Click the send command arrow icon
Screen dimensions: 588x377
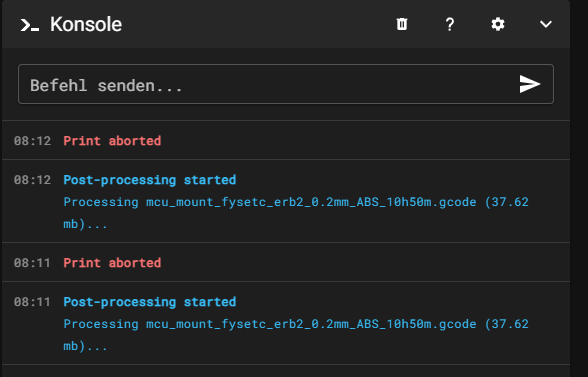point(530,84)
